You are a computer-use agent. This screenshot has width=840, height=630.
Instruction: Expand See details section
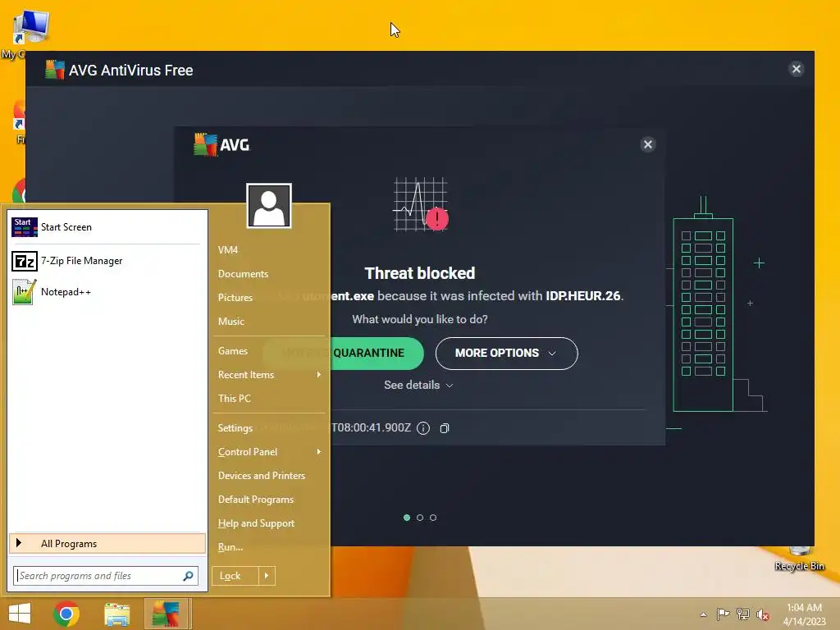[x=418, y=386]
